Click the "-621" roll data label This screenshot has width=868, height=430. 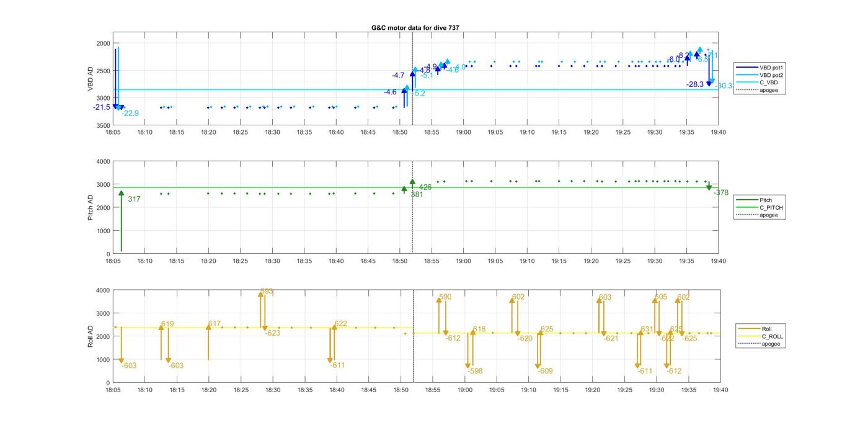pos(611,339)
